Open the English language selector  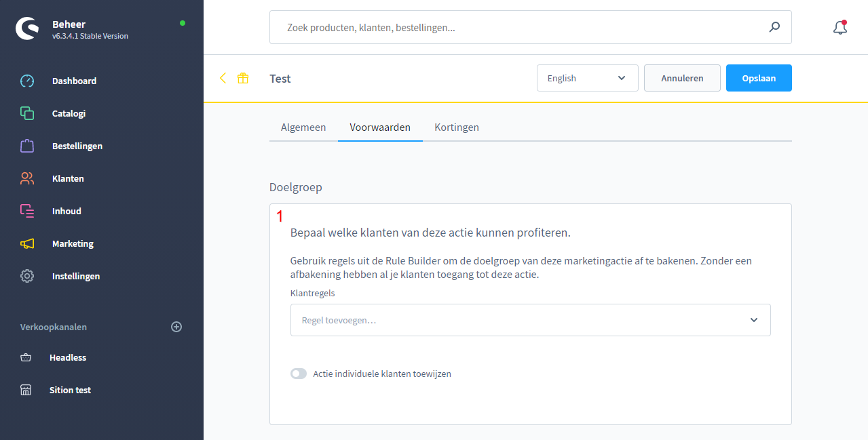coord(587,78)
